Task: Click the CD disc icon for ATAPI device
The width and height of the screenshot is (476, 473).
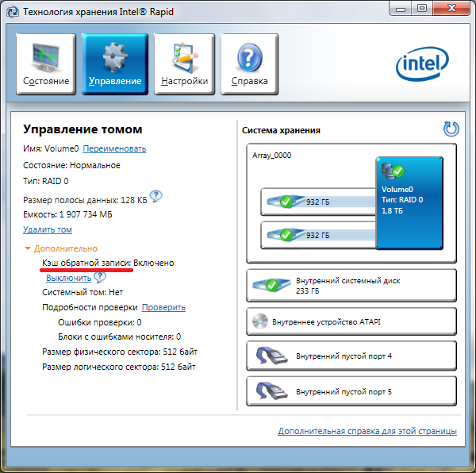Action: 260,321
